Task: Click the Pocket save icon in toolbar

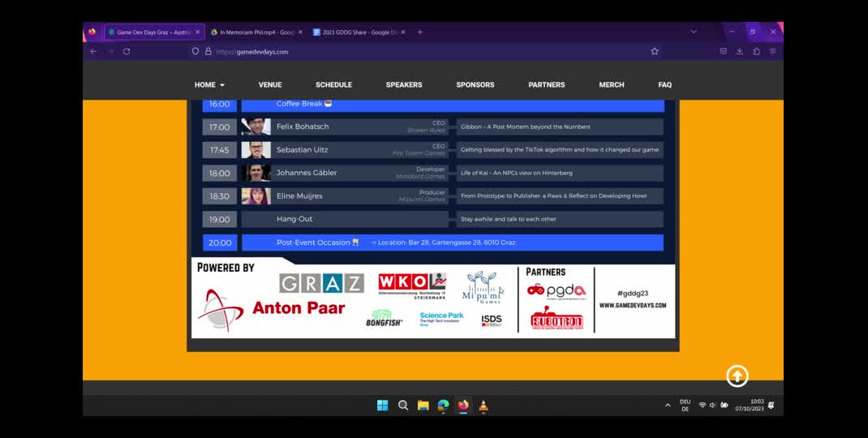Action: (x=723, y=51)
